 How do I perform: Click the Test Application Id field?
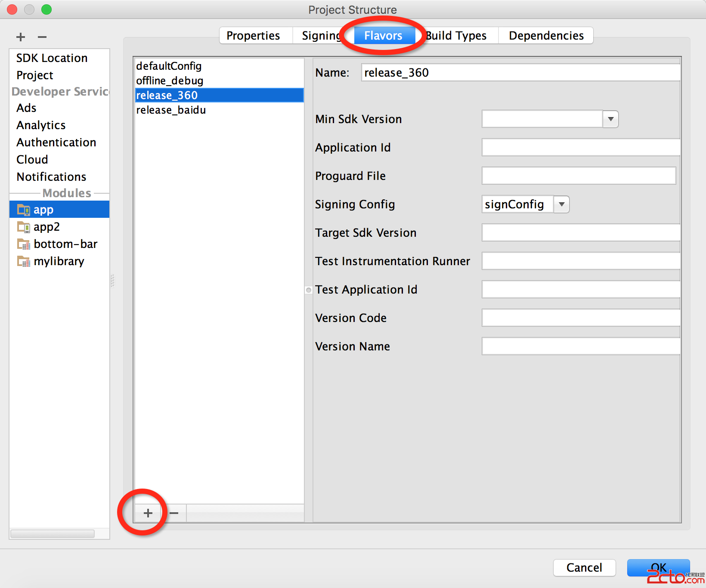coord(581,290)
